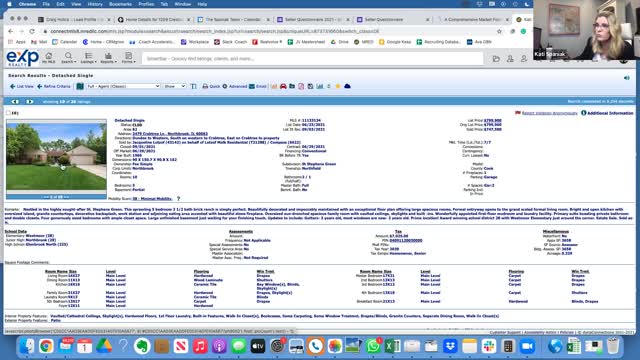Click the bar chart statistics icon

tap(320, 86)
